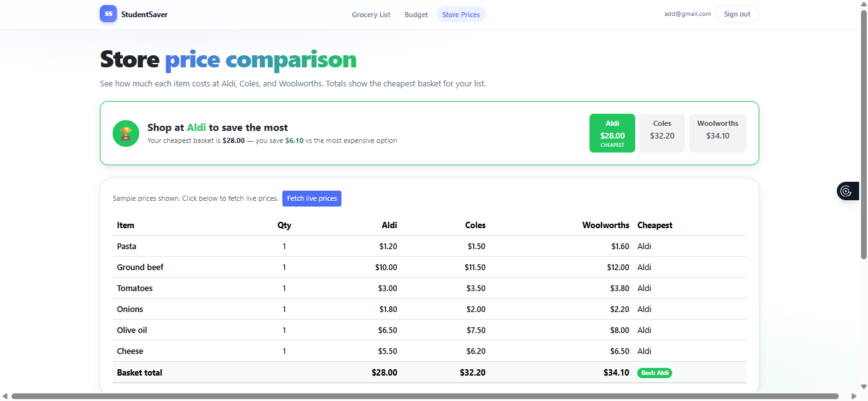Click the Aldi basket total $28.00 in table
The width and height of the screenshot is (868, 401).
pyautogui.click(x=385, y=373)
